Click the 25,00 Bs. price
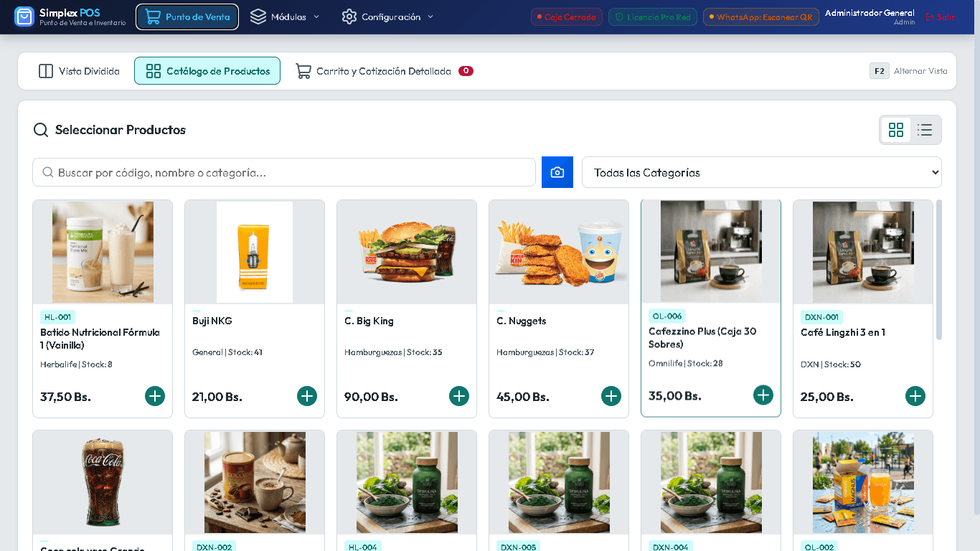The width and height of the screenshot is (980, 551). pos(826,397)
